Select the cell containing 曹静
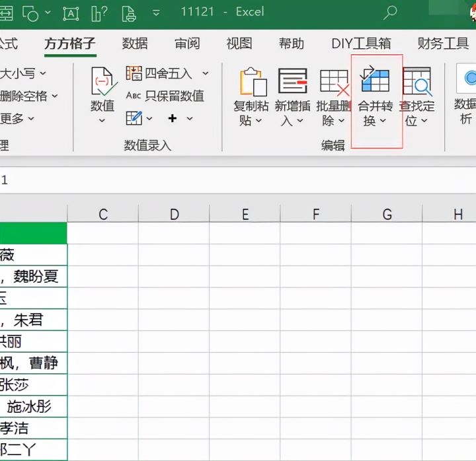Viewport: 476px width, 461px height. pyautogui.click(x=34, y=363)
